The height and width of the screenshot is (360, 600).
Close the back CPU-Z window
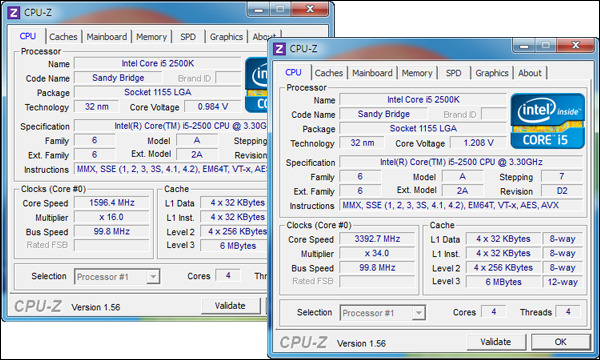point(310,9)
